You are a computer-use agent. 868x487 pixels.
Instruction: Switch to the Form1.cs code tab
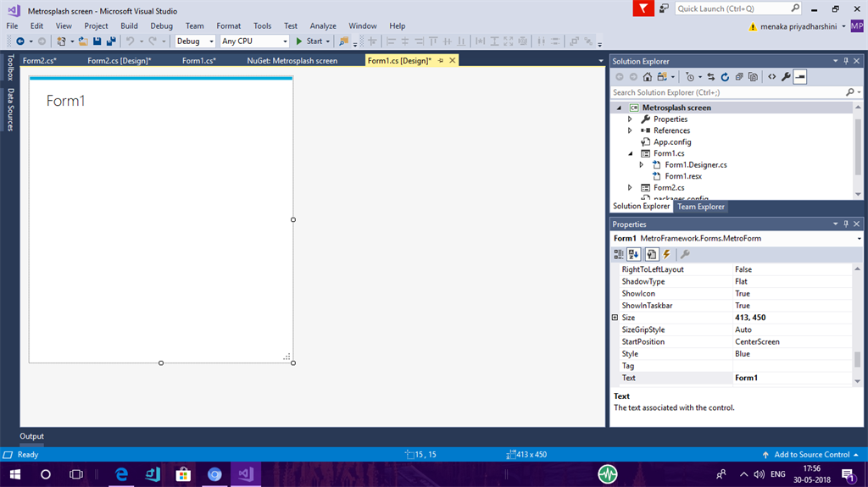pos(198,60)
